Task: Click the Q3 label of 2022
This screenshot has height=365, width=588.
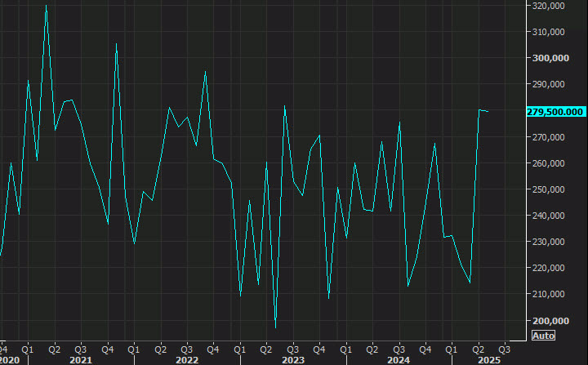Action: point(187,349)
